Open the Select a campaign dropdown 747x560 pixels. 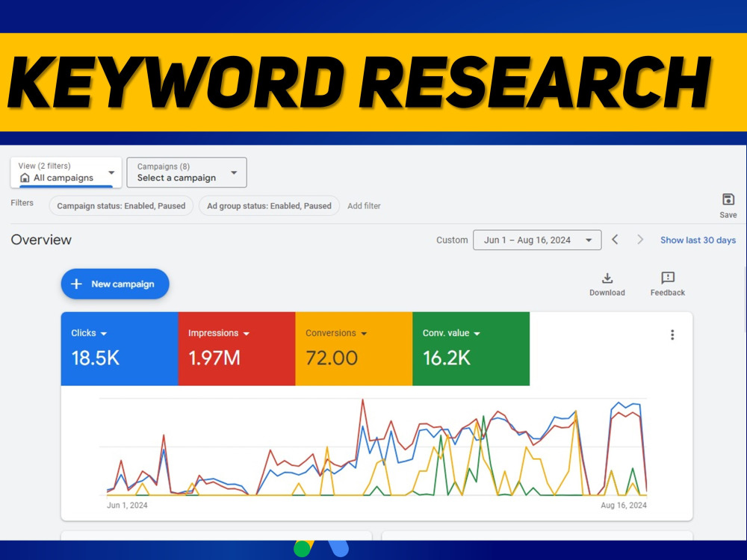(x=187, y=172)
